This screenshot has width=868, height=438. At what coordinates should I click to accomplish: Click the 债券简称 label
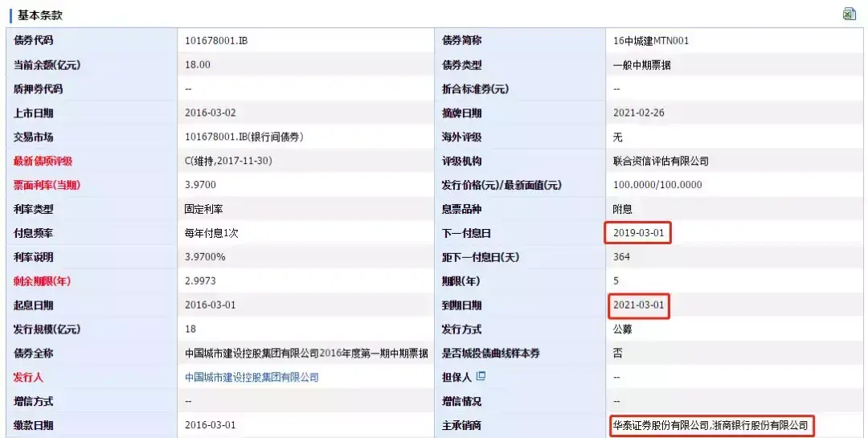tap(461, 40)
